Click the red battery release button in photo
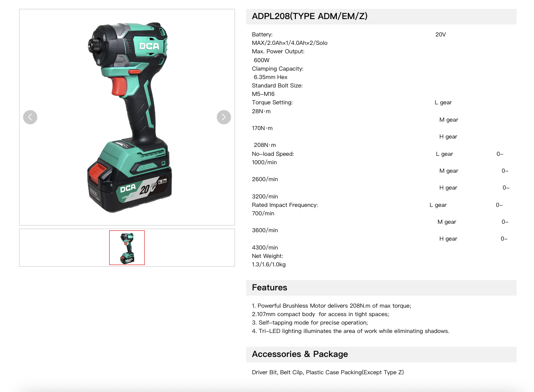Viewport: 534px width, 392px height. point(98,173)
